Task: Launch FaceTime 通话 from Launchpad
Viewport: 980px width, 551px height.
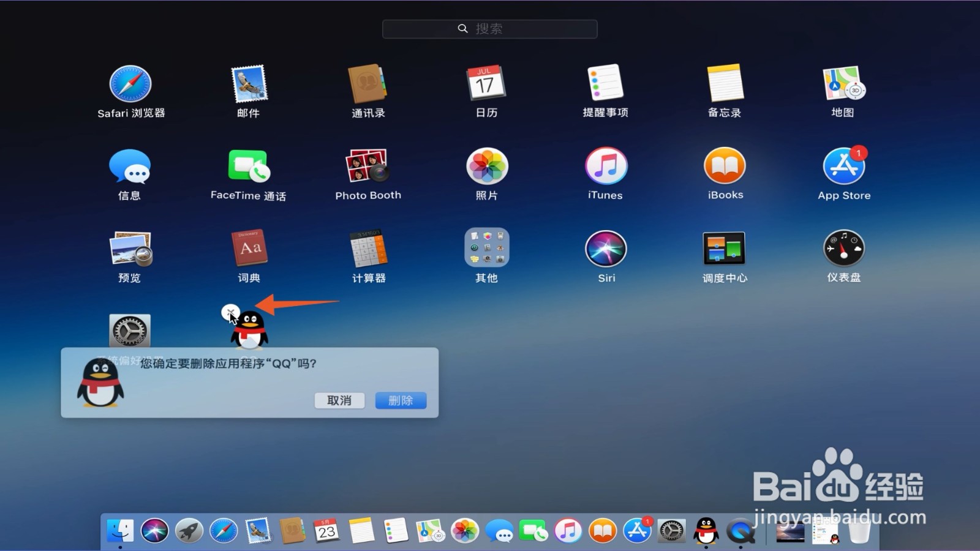Action: 249,166
